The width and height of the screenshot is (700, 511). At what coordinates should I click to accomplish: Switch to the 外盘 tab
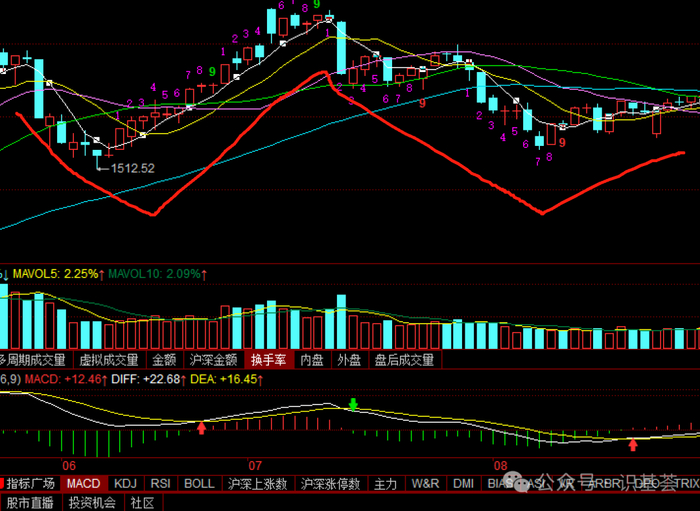click(350, 360)
